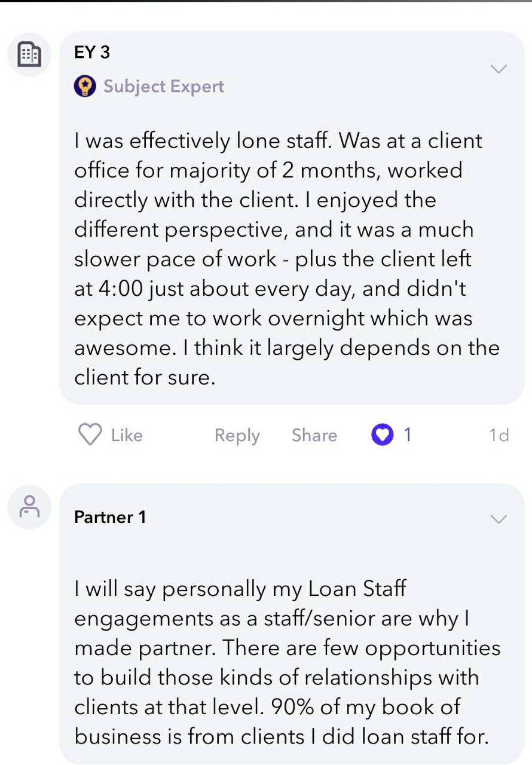The width and height of the screenshot is (532, 765).
Task: Click the purple heart reaction icon
Action: (381, 434)
